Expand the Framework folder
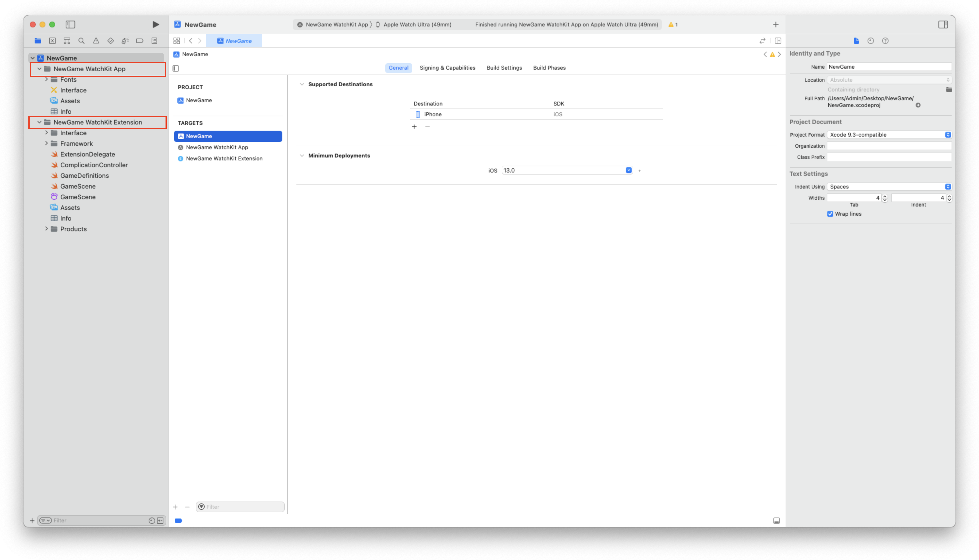The height and width of the screenshot is (560, 979). tap(46, 143)
